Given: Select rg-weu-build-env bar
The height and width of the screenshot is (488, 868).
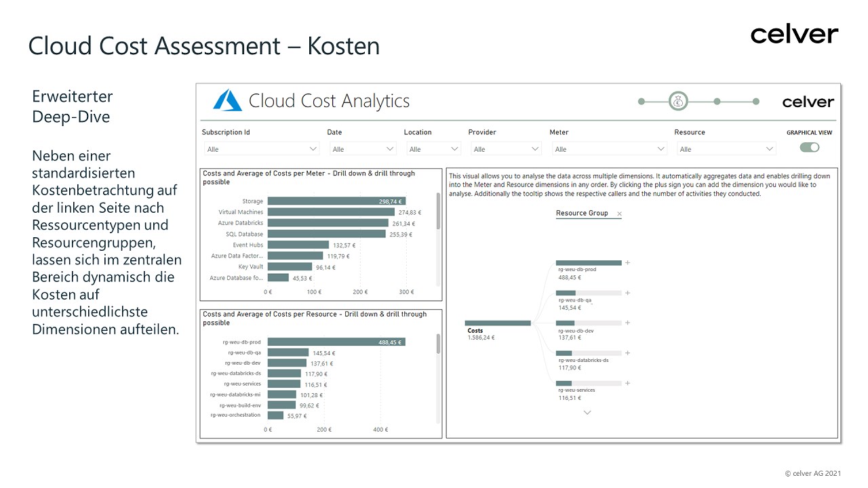Looking at the screenshot, I should (281, 405).
